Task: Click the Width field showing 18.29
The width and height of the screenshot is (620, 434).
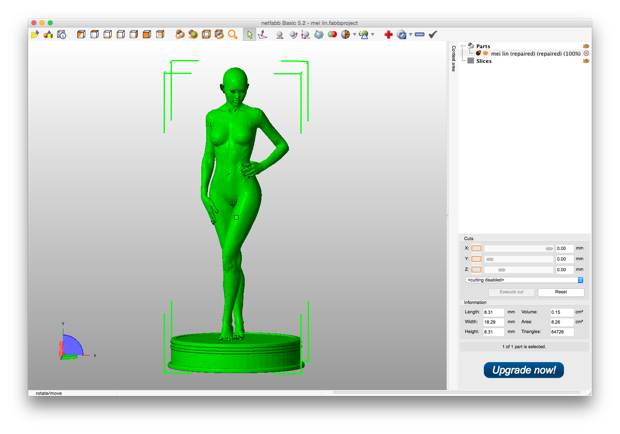Action: pos(493,322)
